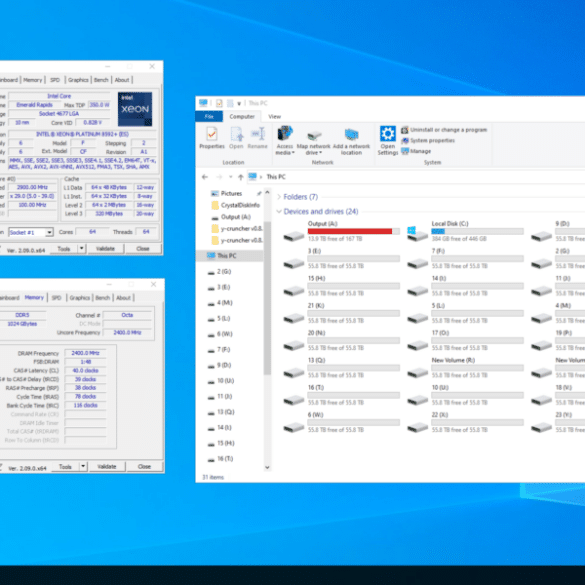Click Uninstall or change a program
The height and width of the screenshot is (585, 585).
coord(444,130)
